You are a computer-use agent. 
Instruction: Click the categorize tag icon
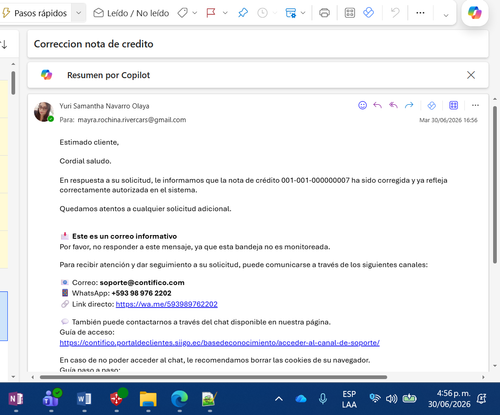tap(182, 13)
